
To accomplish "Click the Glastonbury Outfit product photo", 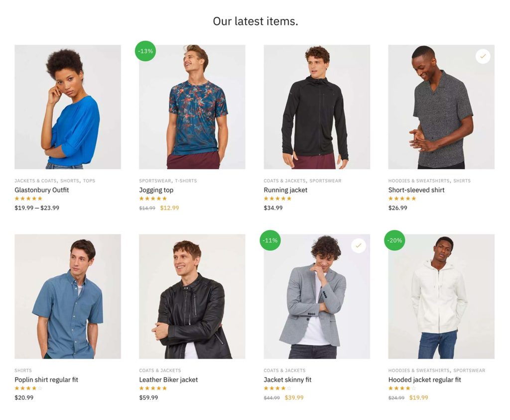I will tap(67, 106).
